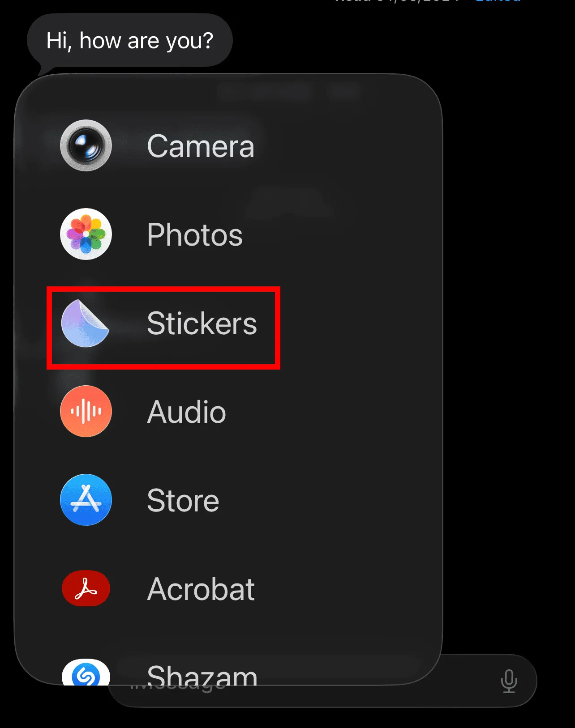The width and height of the screenshot is (575, 728).
Task: Open Stickers from the apps menu
Action: [x=202, y=323]
